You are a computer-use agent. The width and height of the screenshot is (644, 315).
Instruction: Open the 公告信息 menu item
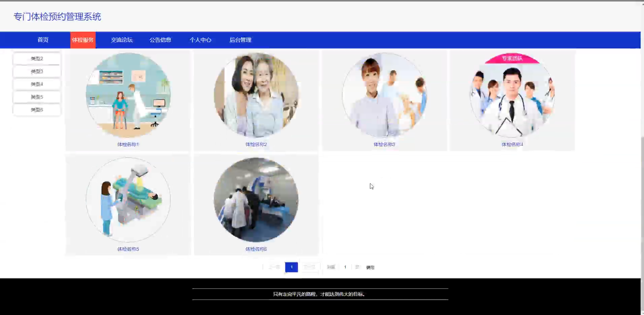pos(160,40)
